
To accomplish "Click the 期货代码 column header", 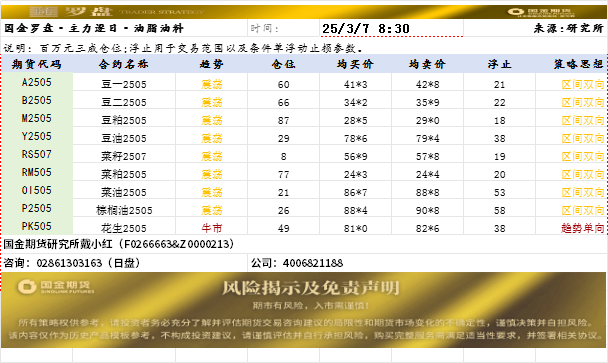I will pyautogui.click(x=36, y=64).
